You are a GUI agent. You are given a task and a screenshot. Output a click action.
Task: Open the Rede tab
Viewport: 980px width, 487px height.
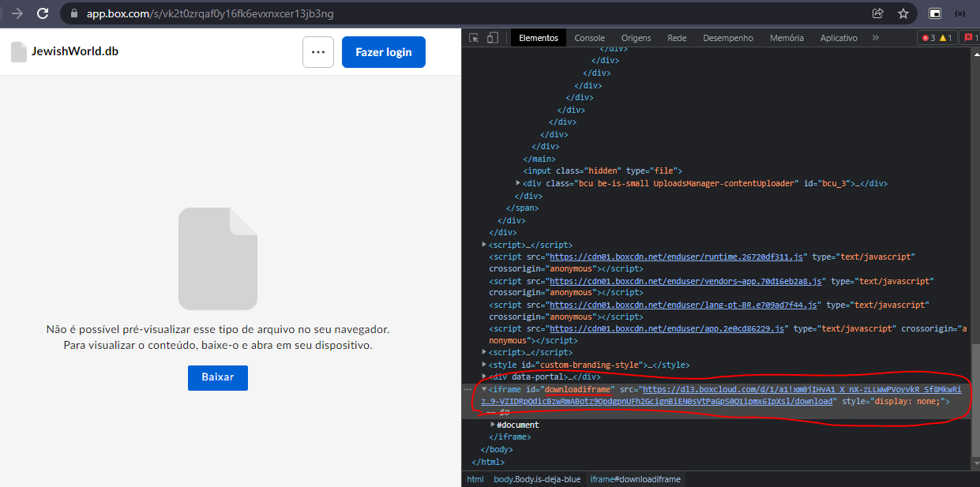[677, 38]
